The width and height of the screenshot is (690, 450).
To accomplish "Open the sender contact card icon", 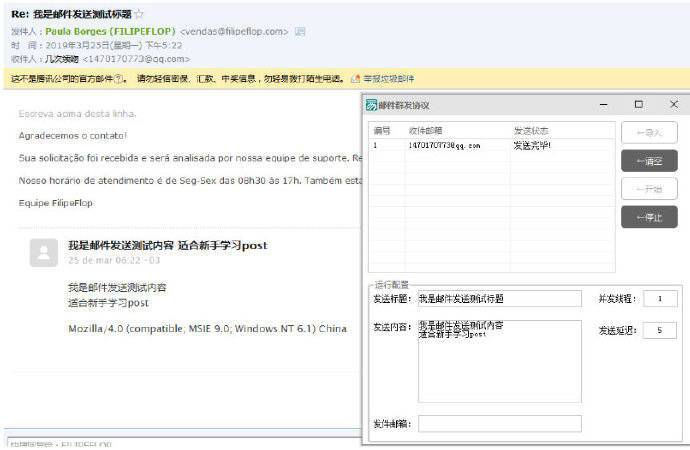I will click(x=300, y=32).
